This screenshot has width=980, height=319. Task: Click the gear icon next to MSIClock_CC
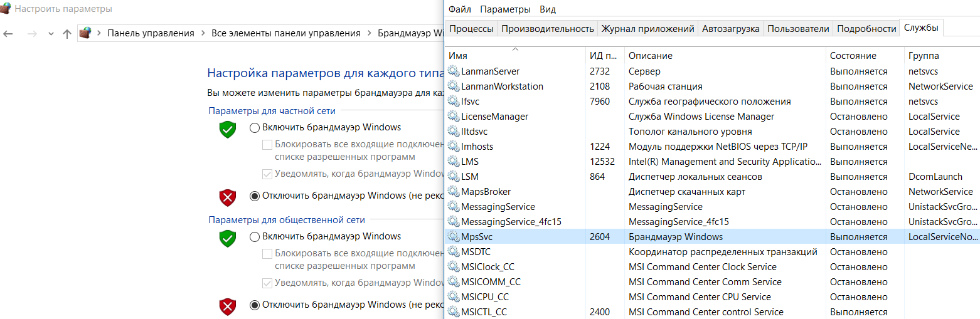[x=453, y=267]
